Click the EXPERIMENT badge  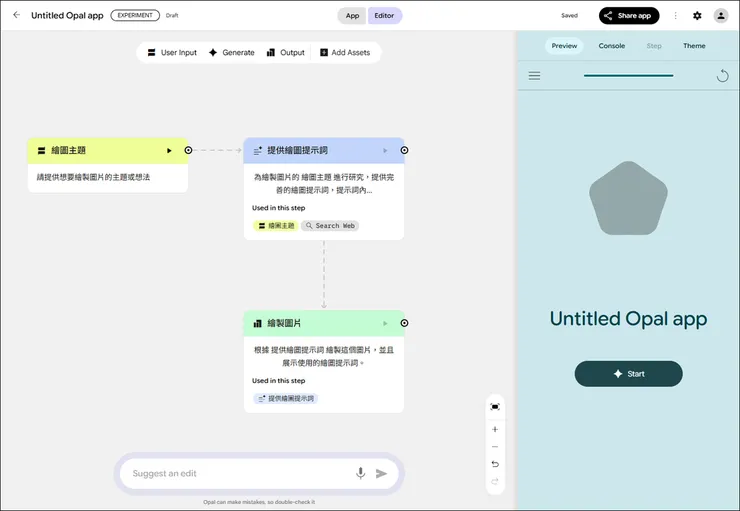click(x=135, y=15)
